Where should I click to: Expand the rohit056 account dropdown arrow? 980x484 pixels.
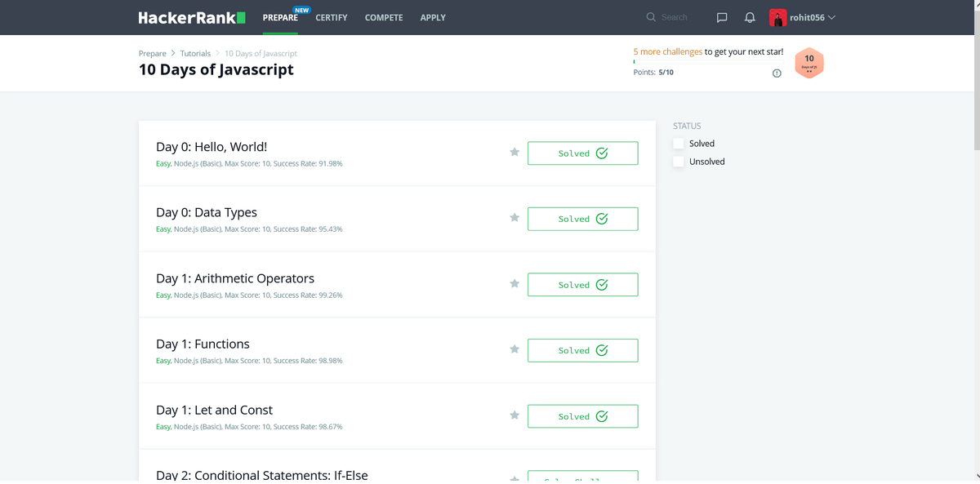[831, 17]
